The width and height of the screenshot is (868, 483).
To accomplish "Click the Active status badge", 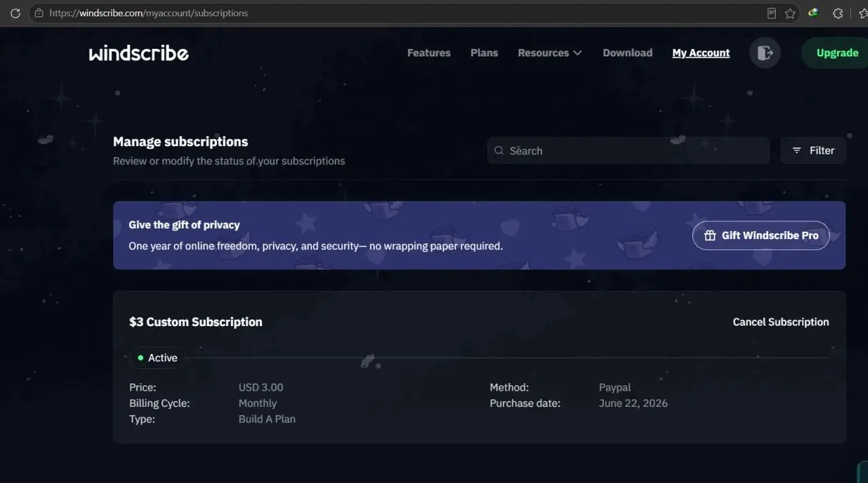I will (157, 357).
